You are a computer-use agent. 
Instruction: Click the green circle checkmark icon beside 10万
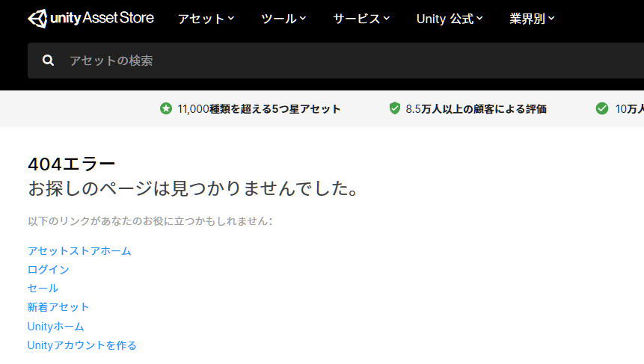click(x=602, y=108)
